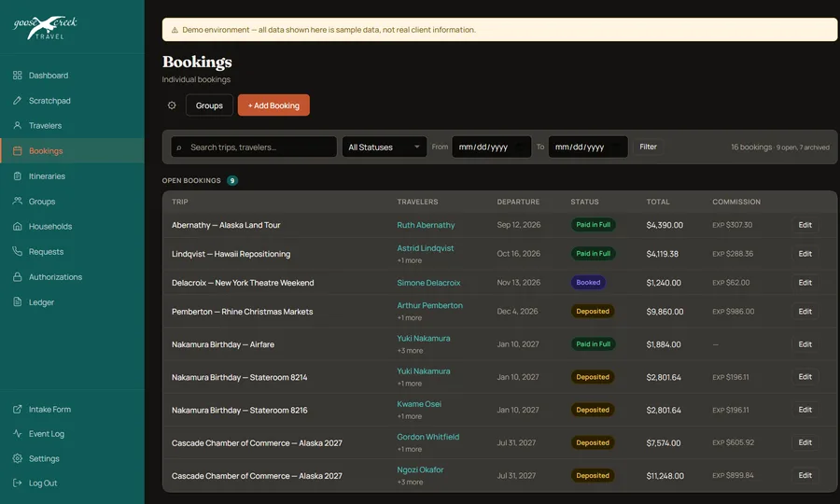Edit the $7,574.00 Cascade Chamber booking

coord(805,442)
